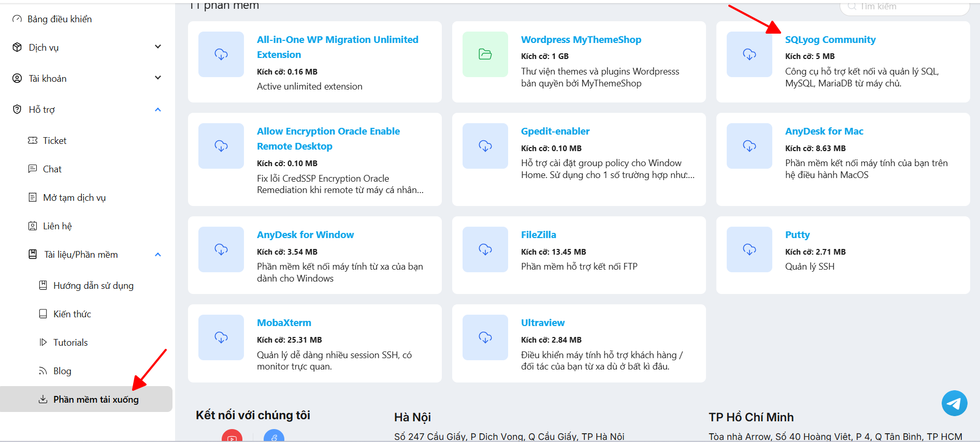Click the text 'Kích cỡ: 8.63 MB'
This screenshot has height=442, width=980.
[815, 148]
